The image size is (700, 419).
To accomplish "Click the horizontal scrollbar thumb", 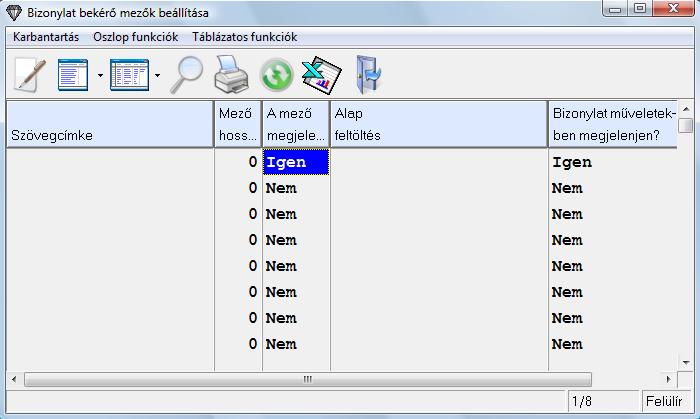I will pyautogui.click(x=308, y=380).
